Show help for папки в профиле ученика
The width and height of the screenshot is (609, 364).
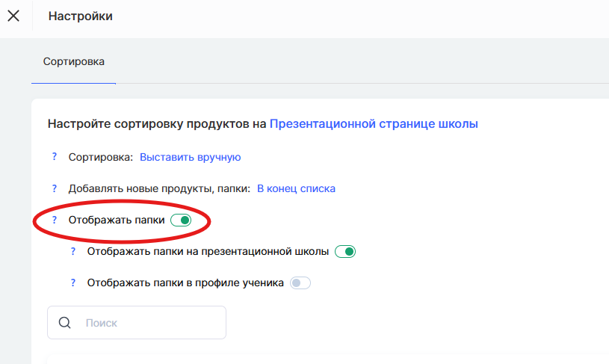click(x=73, y=283)
